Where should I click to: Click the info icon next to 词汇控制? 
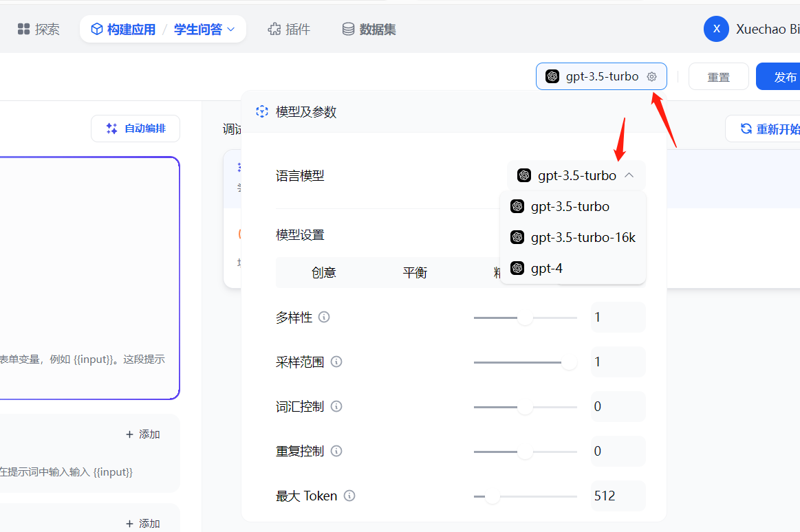coord(336,406)
